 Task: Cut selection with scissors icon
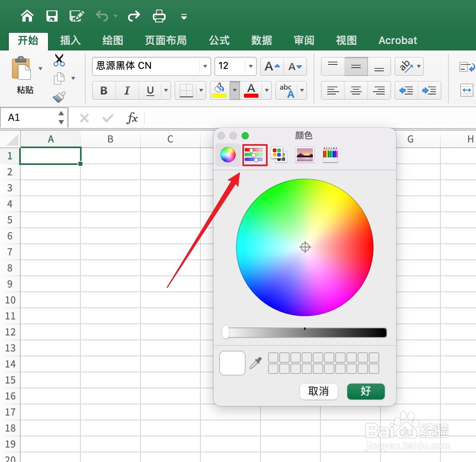[x=59, y=60]
